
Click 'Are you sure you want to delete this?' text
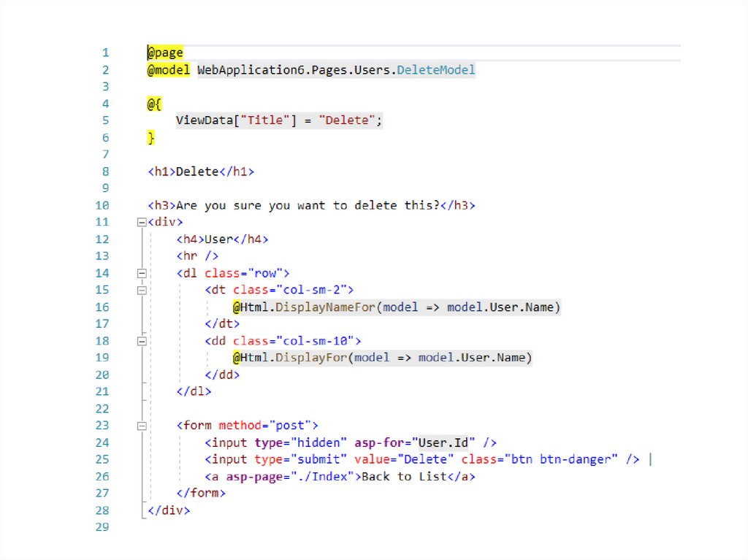pyautogui.click(x=308, y=206)
